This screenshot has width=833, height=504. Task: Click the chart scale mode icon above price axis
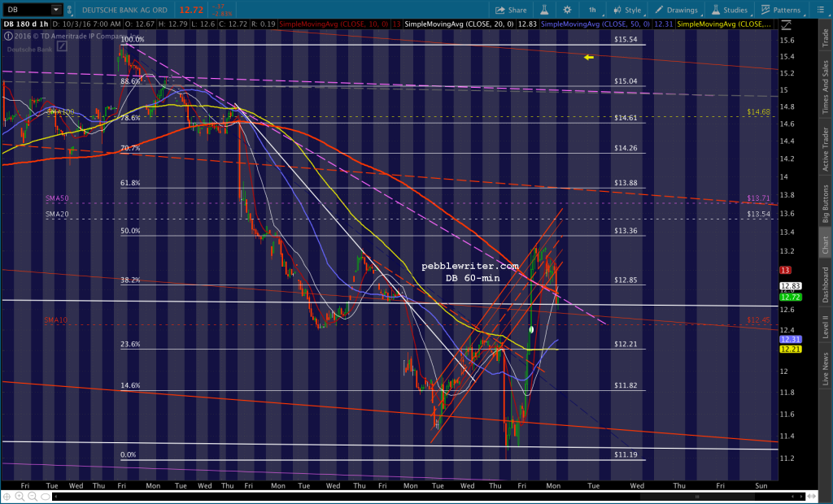click(787, 24)
